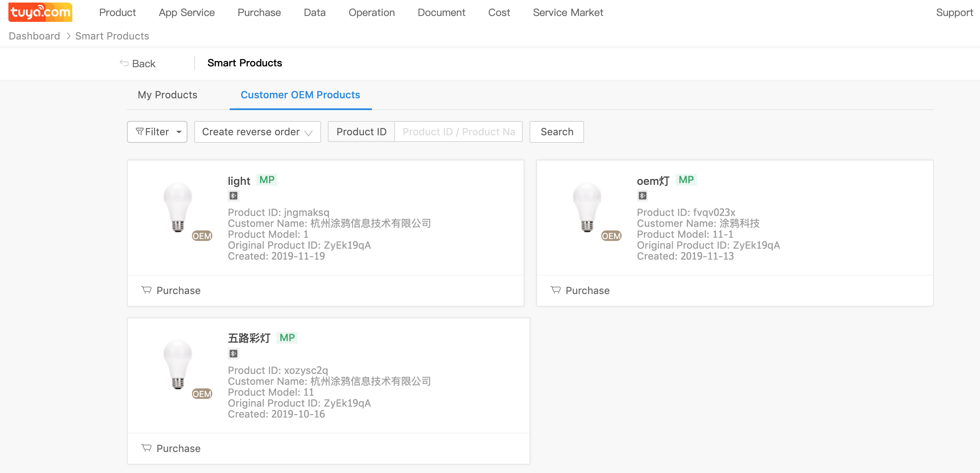
Task: Open the Product ID search type selector
Action: 361,132
